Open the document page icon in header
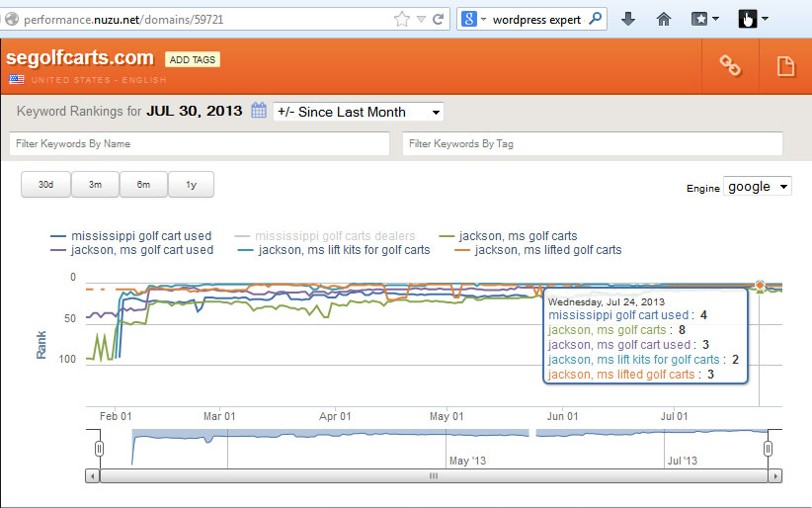 785,66
